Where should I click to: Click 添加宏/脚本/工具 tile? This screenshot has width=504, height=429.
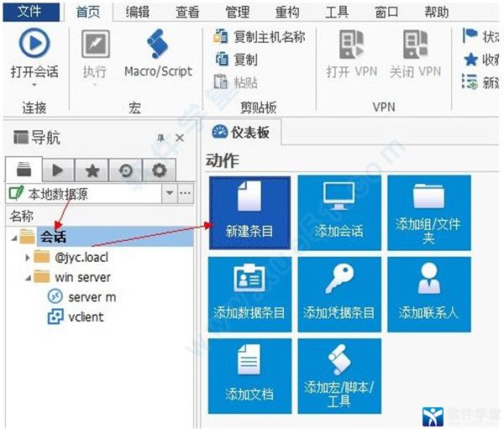coord(339,374)
